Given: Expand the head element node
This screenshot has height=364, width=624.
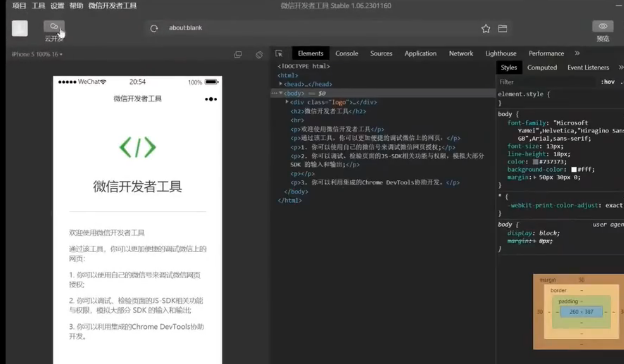Looking at the screenshot, I should pos(280,84).
